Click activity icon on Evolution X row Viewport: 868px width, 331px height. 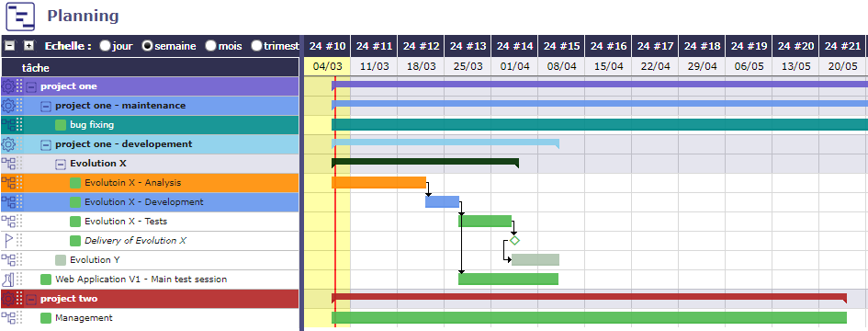pos(8,164)
